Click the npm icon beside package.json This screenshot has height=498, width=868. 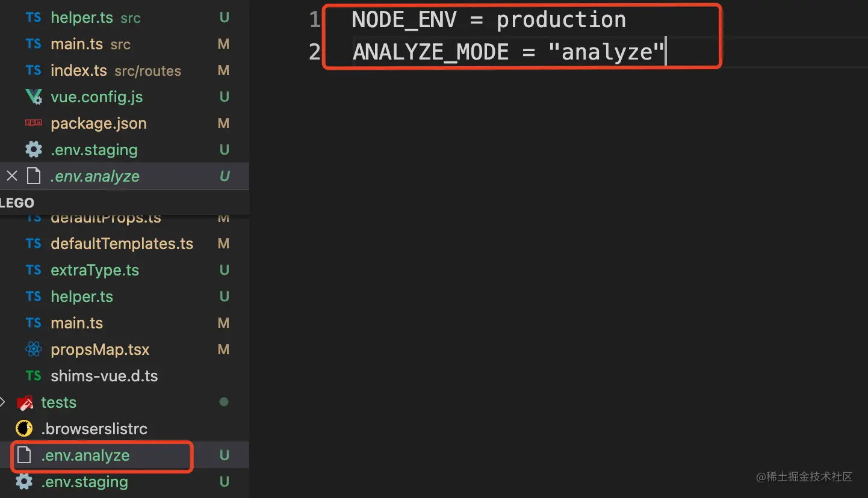(34, 123)
